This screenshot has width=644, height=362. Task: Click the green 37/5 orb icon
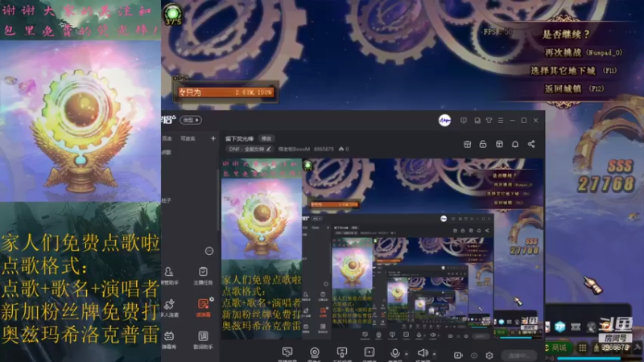pos(173,14)
